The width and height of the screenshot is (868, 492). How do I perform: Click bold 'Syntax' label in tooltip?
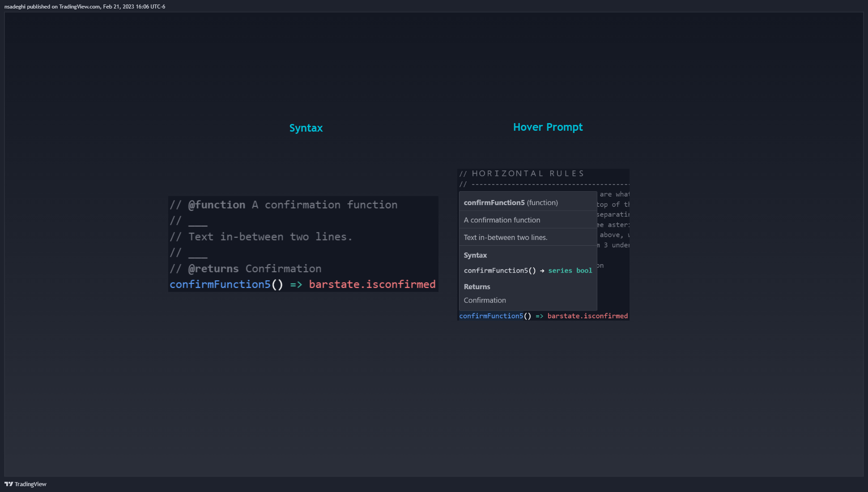pos(475,255)
